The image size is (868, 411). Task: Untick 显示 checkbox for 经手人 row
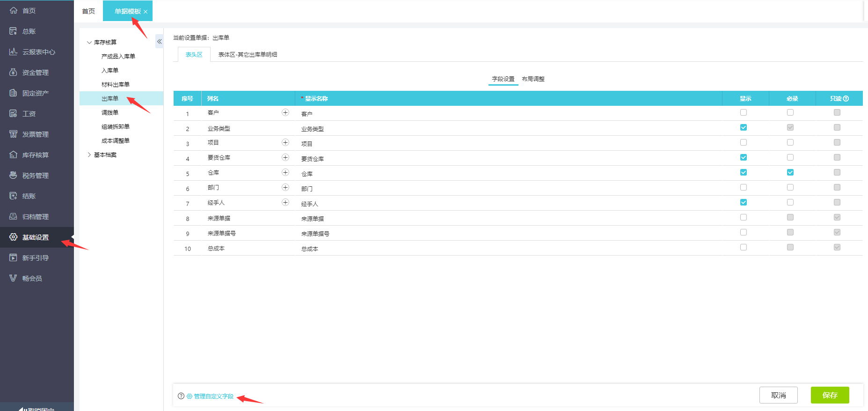tap(744, 203)
